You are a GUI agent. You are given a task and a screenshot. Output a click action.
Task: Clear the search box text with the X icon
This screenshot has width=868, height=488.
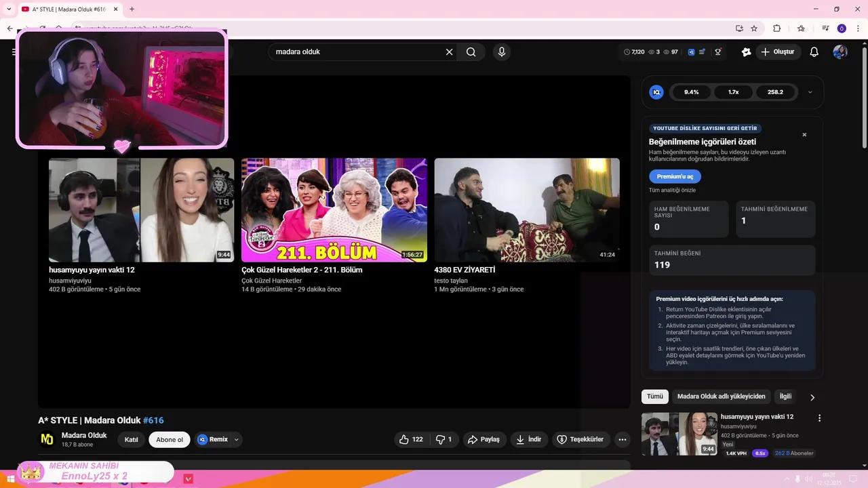coord(449,52)
